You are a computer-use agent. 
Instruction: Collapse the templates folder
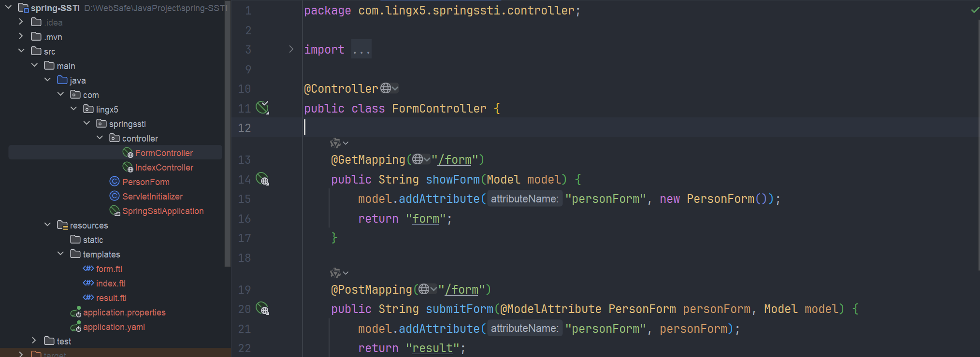point(60,254)
